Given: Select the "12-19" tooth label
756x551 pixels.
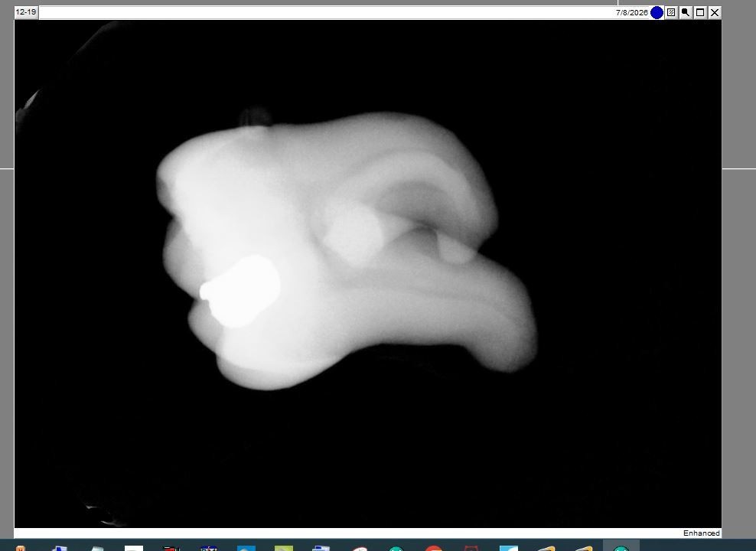Looking at the screenshot, I should [26, 11].
